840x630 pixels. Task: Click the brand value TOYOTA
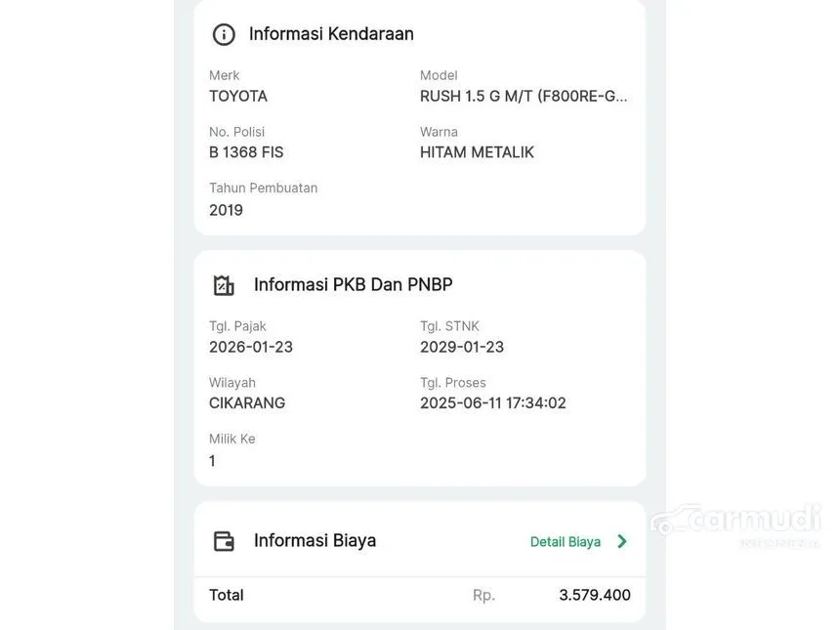point(238,96)
